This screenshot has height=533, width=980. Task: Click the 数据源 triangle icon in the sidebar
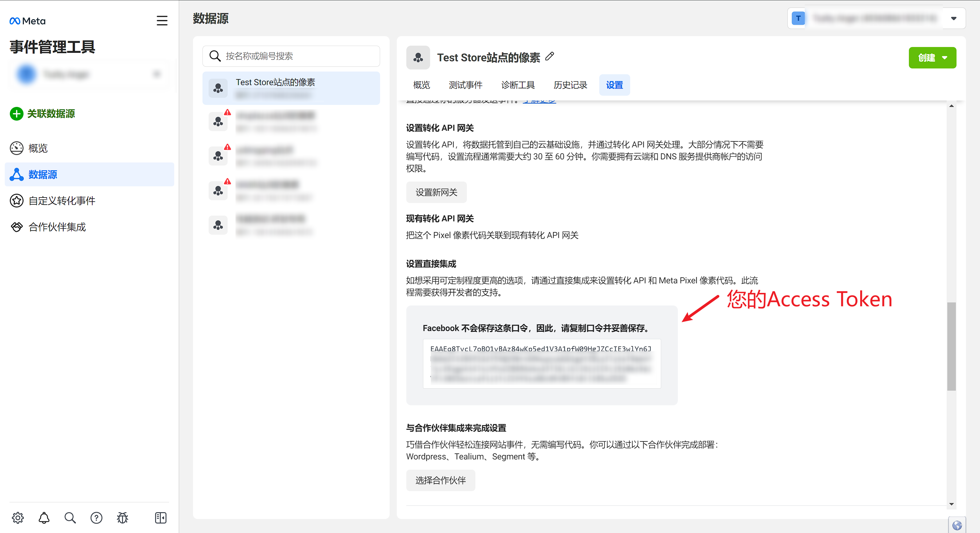tap(16, 174)
